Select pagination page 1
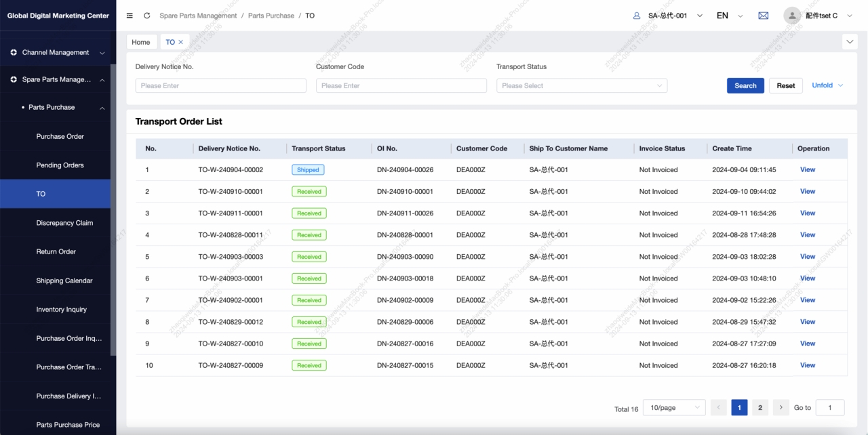The width and height of the screenshot is (868, 435). [x=739, y=407]
